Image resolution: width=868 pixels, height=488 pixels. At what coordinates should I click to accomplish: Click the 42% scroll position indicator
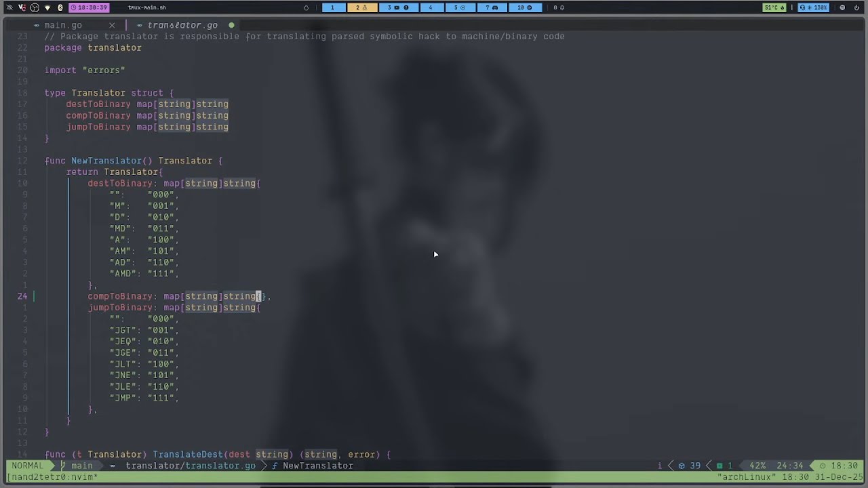pos(757,466)
